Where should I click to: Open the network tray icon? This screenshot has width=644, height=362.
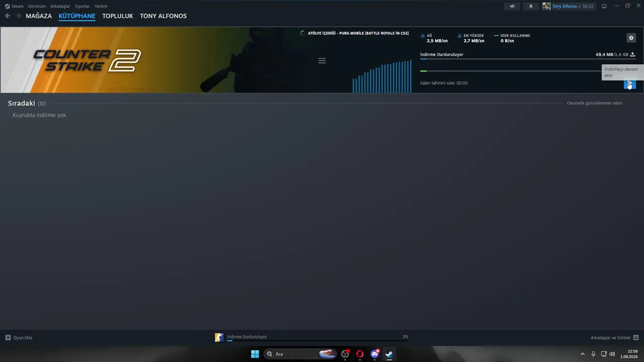pyautogui.click(x=604, y=354)
